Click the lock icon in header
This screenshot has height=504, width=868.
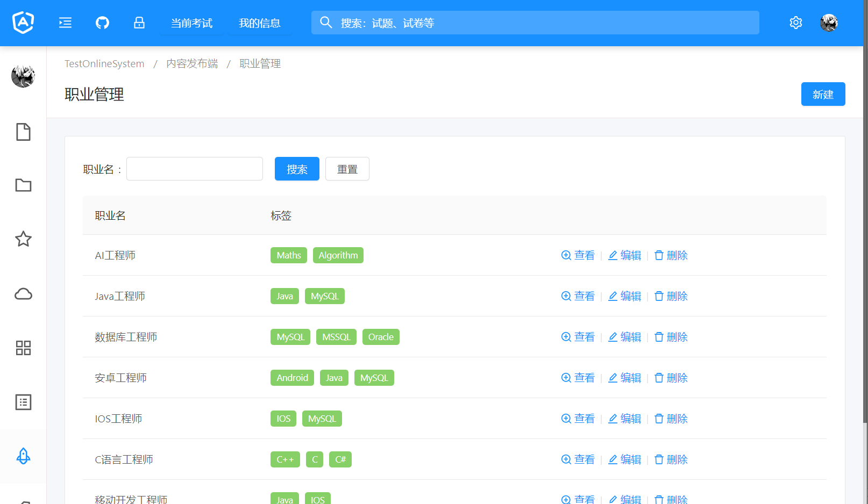tap(139, 23)
